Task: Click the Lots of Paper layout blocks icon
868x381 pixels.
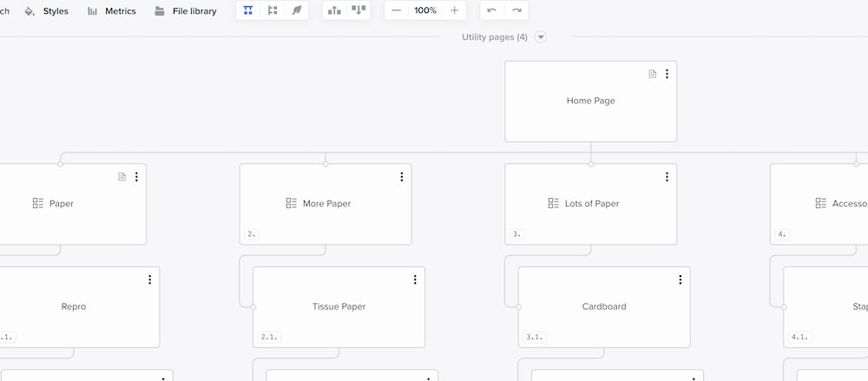Action: pyautogui.click(x=554, y=203)
